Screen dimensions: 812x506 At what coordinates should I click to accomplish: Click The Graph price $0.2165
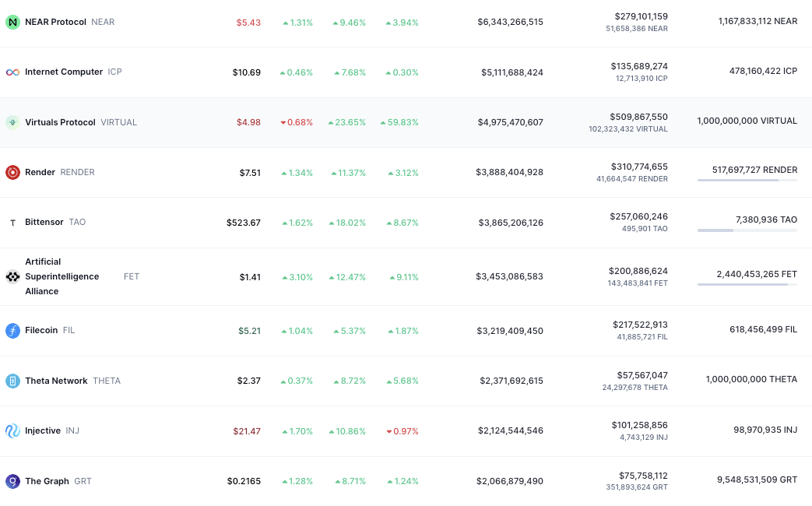[244, 481]
